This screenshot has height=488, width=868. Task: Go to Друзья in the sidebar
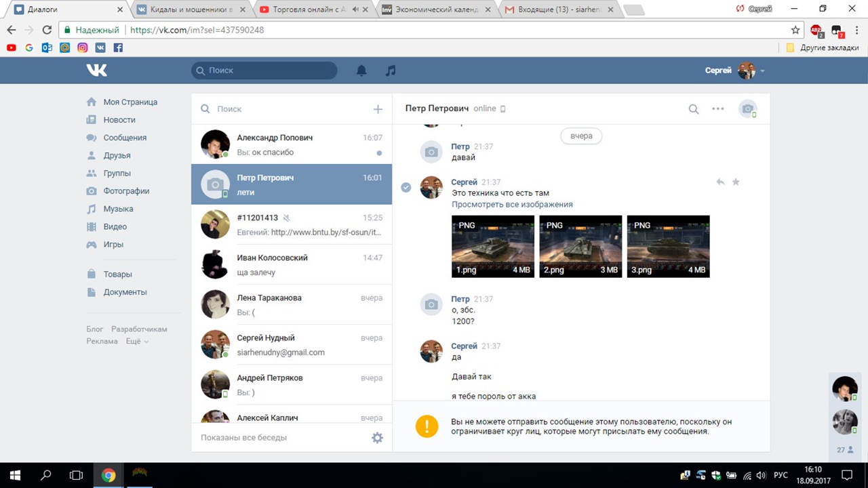(117, 155)
